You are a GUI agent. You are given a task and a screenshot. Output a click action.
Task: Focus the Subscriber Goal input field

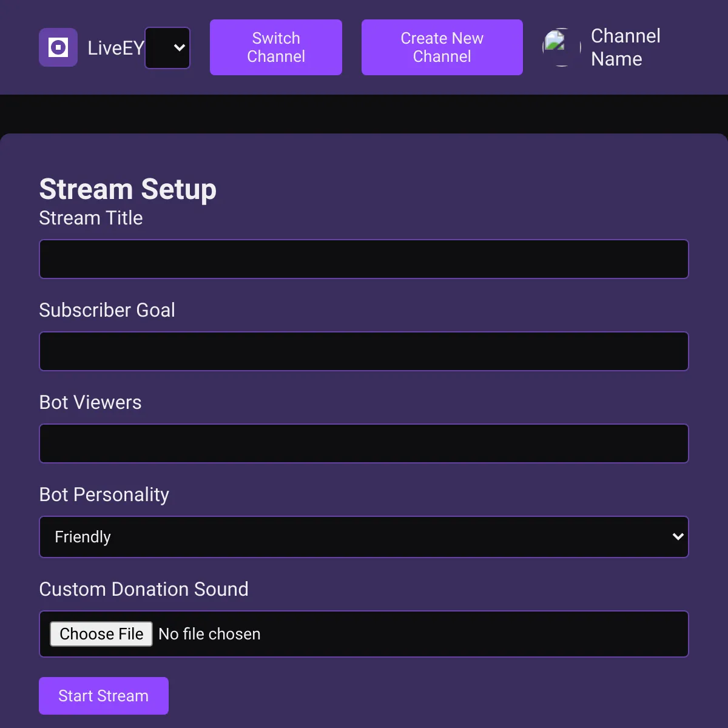[x=364, y=351]
